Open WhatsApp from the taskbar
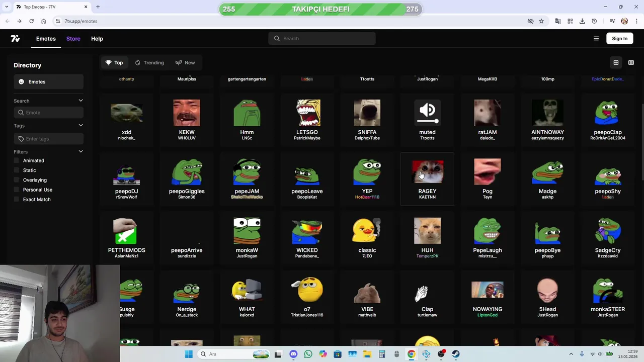Viewport: 644px width, 362px height. [308, 354]
